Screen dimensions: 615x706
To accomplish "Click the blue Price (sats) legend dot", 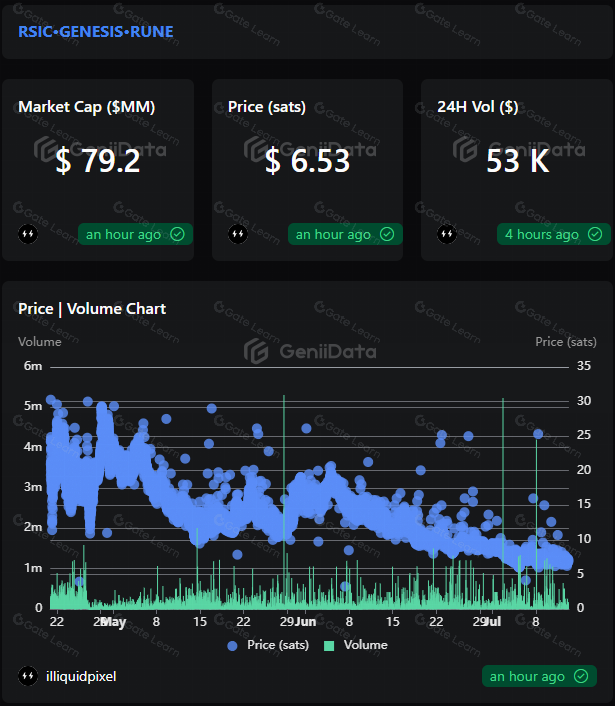I will (x=232, y=646).
